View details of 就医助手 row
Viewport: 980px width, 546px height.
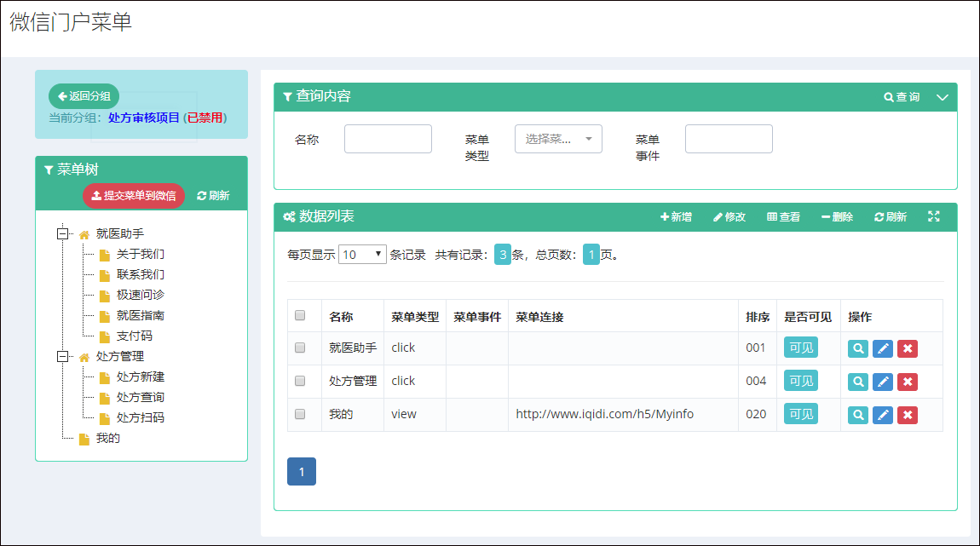point(858,348)
